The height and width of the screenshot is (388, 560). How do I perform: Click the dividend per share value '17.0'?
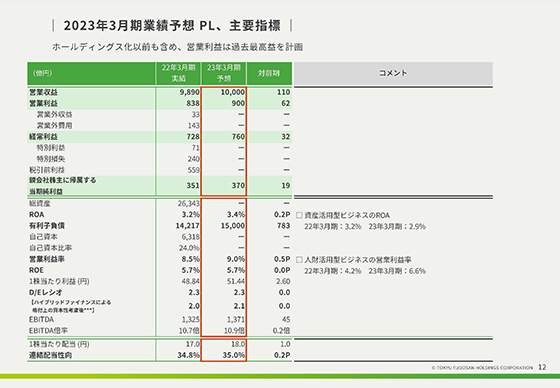pos(193,344)
